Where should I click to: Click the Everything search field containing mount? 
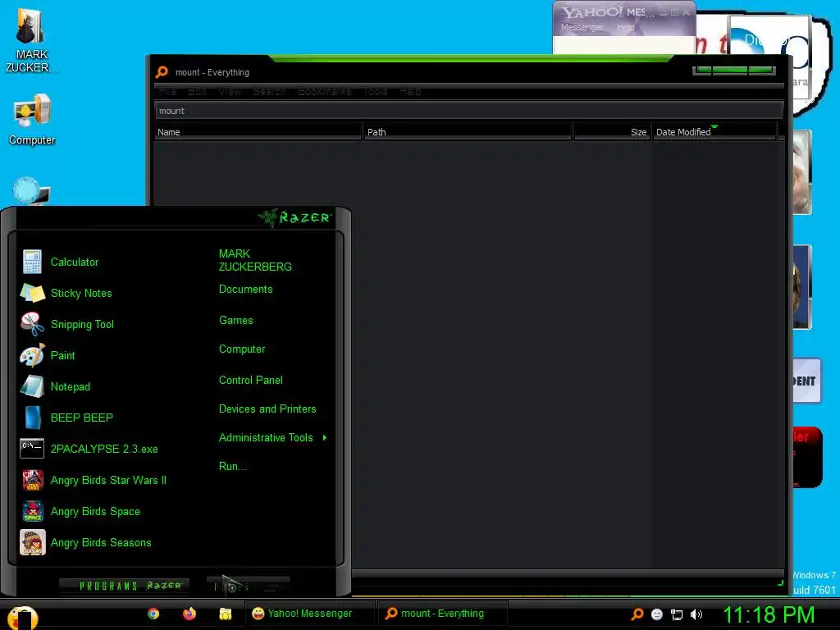468,111
